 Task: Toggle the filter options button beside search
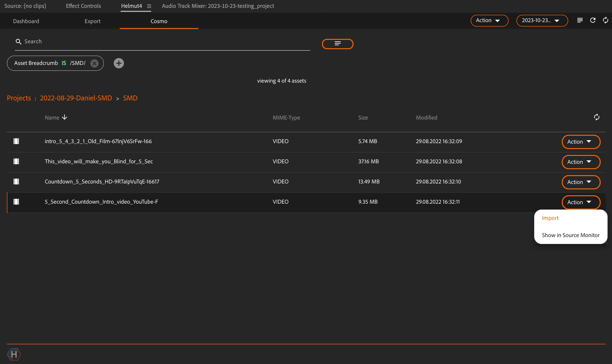[x=337, y=44]
